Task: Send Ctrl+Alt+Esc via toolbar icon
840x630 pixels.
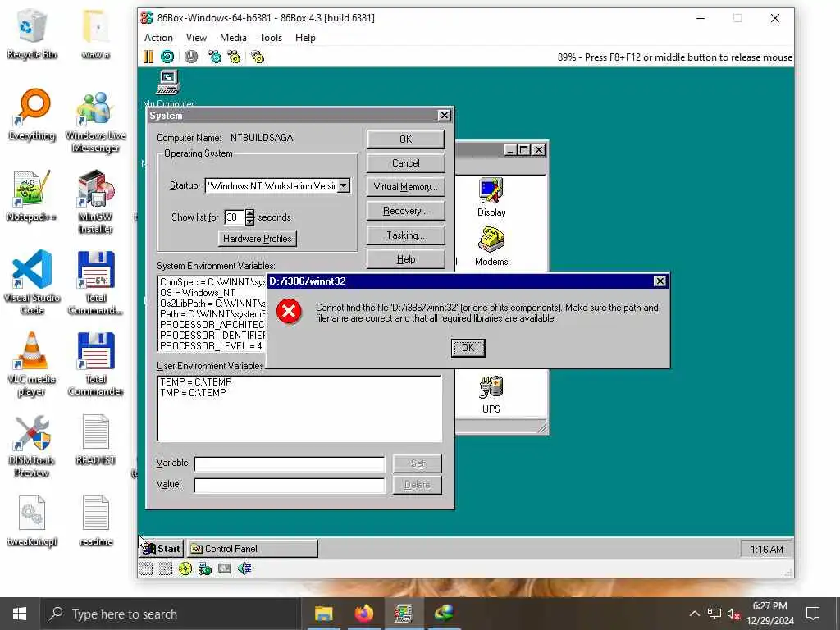Action: pos(234,57)
